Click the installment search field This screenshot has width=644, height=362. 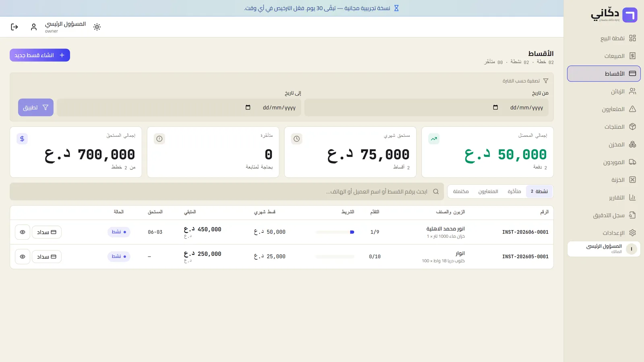(x=227, y=191)
